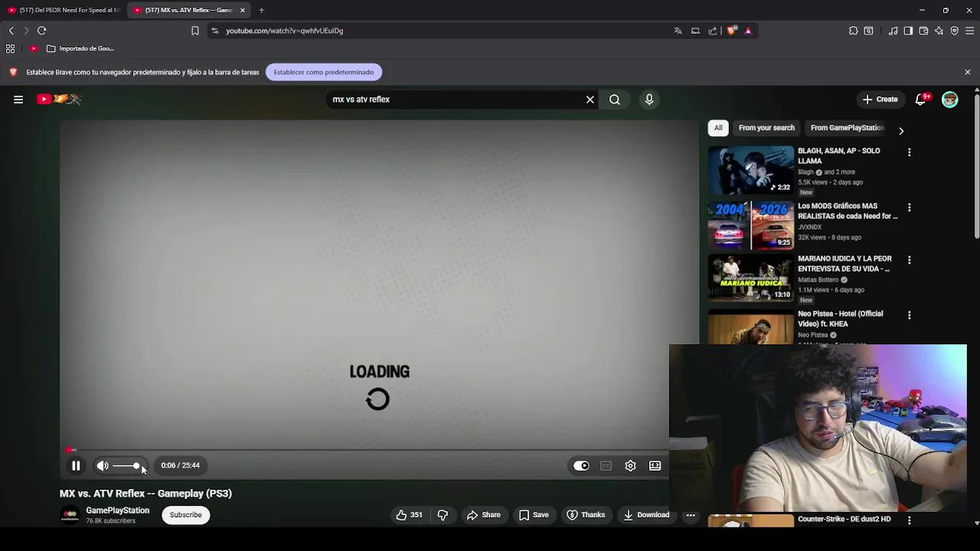
Task: Open the YouTube hamburger guide menu
Action: pyautogui.click(x=18, y=99)
